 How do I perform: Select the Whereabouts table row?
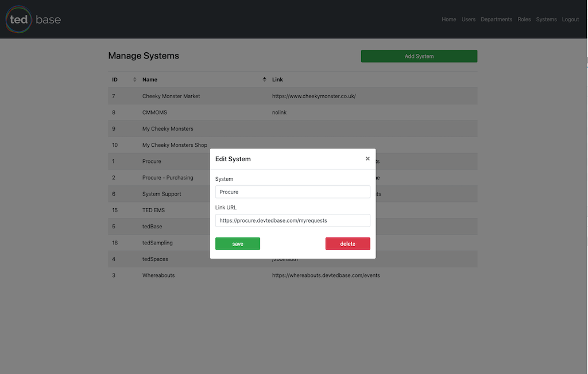point(158,275)
